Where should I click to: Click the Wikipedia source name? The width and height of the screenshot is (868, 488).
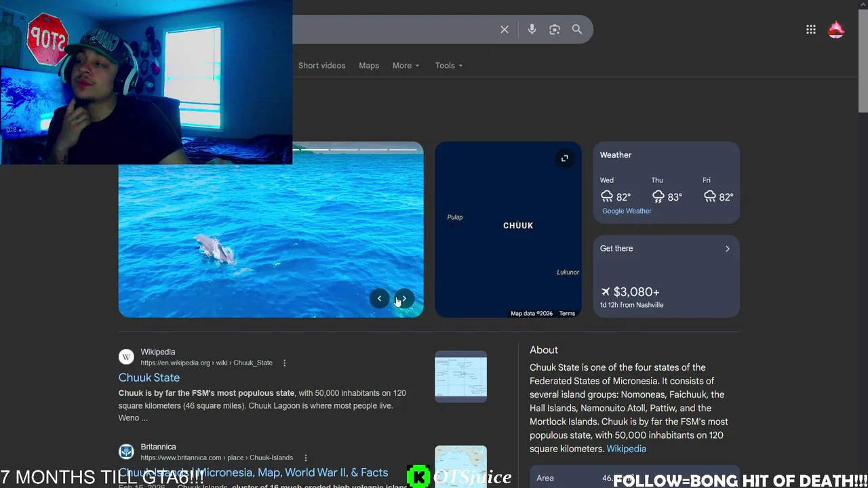[x=158, y=352]
